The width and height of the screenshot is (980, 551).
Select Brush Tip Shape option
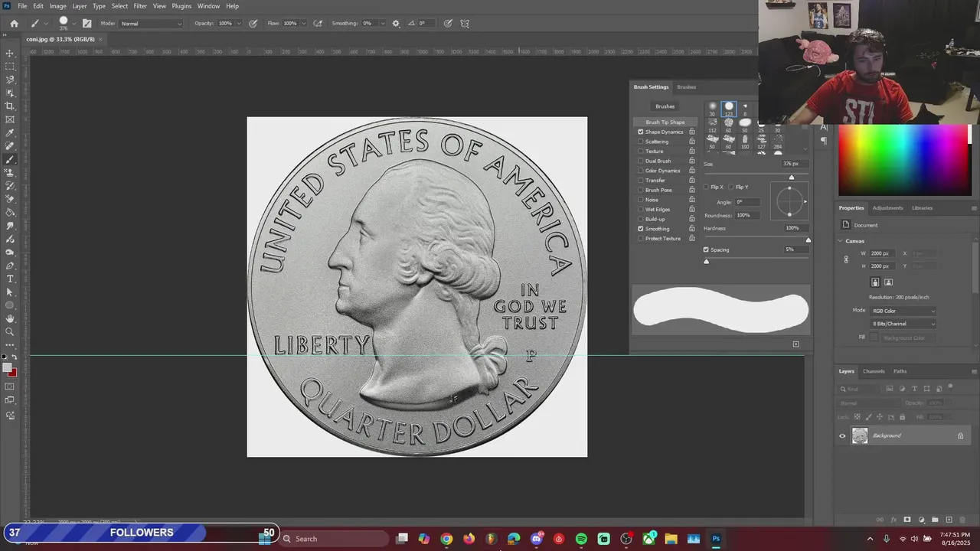(665, 122)
